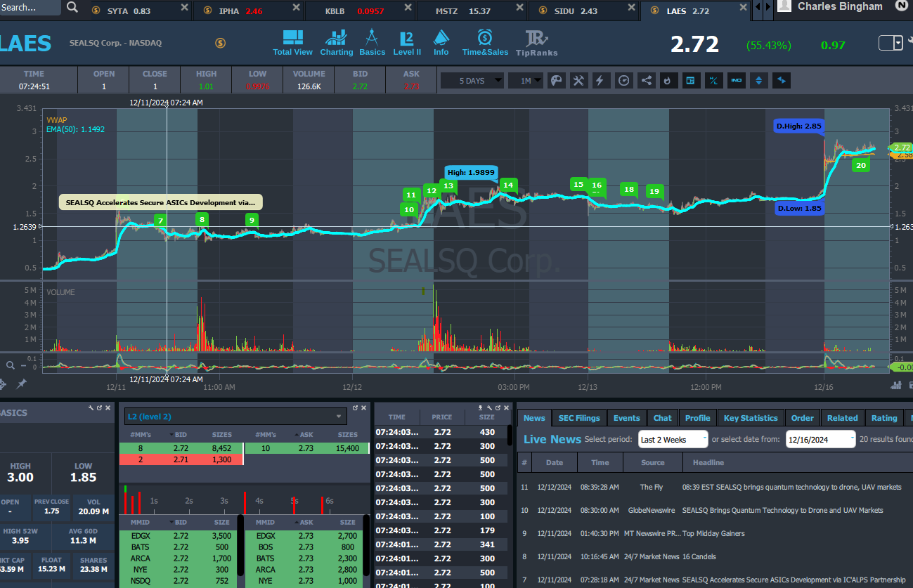Screen dimensions: 913x588
Task: Open the Related tab
Action: tap(842, 418)
